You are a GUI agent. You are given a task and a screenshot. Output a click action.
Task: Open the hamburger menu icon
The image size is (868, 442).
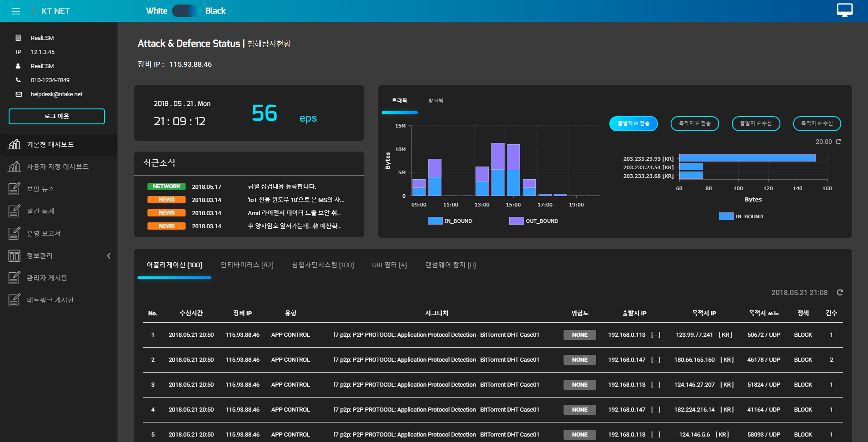point(16,11)
